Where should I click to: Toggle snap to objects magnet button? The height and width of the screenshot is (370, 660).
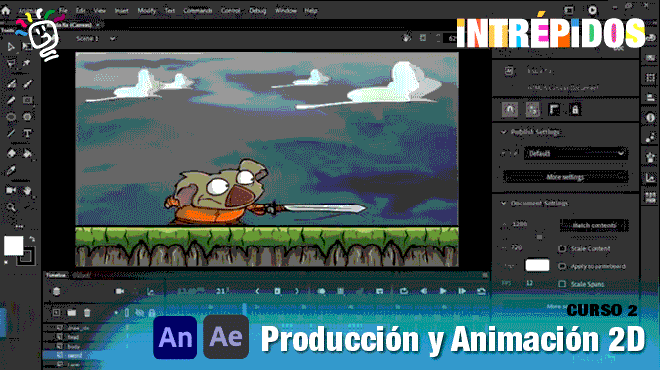click(x=510, y=110)
